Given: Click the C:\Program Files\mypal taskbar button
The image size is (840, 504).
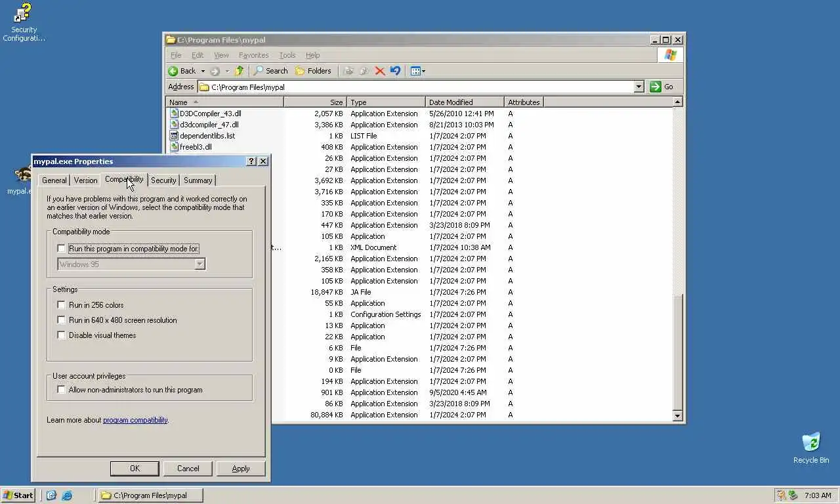Looking at the screenshot, I should (150, 495).
